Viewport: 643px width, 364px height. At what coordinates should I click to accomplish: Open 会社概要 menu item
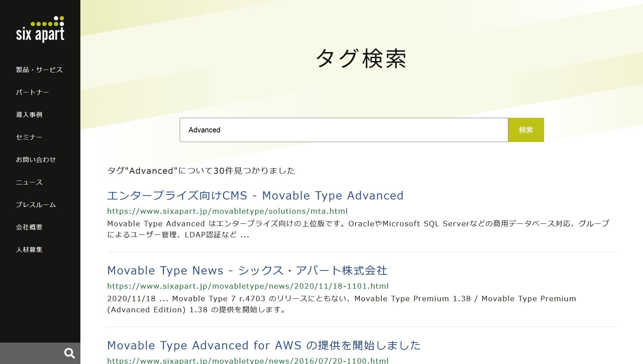[x=29, y=227]
